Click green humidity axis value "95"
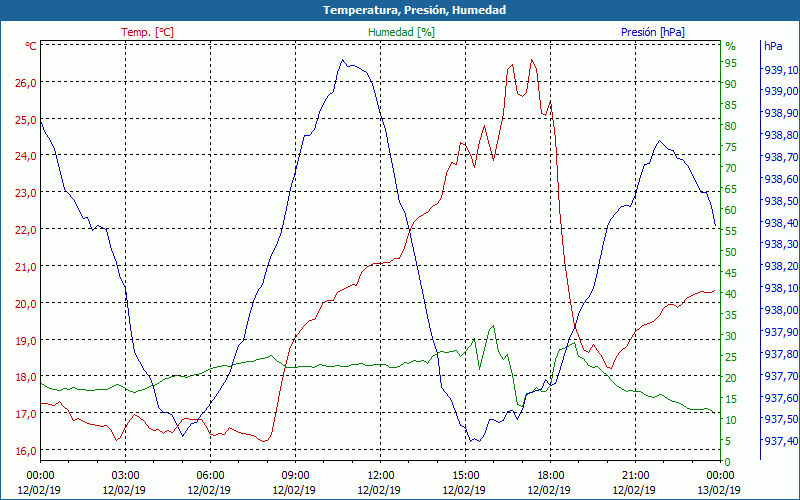The height and width of the screenshot is (500, 800). pyautogui.click(x=731, y=63)
